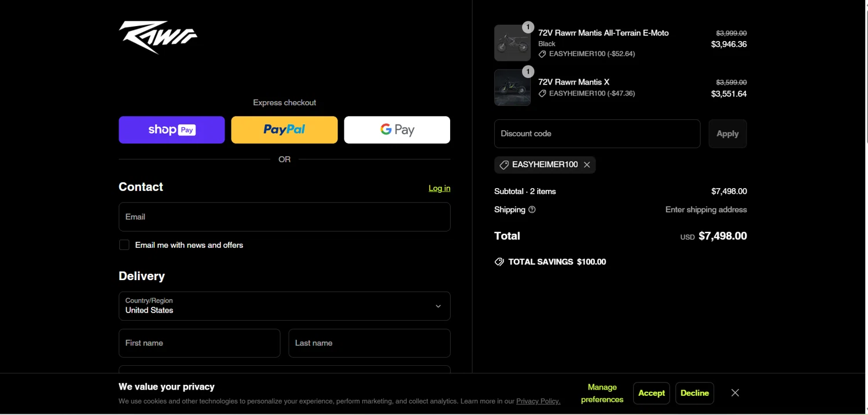Click the Total Savings tag icon

(x=499, y=262)
